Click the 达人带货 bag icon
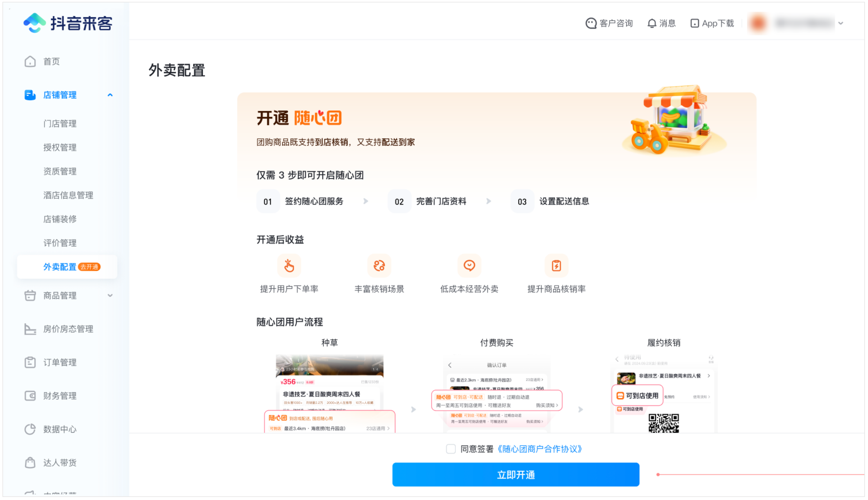Viewport: 868px width, 500px height. pos(30,462)
